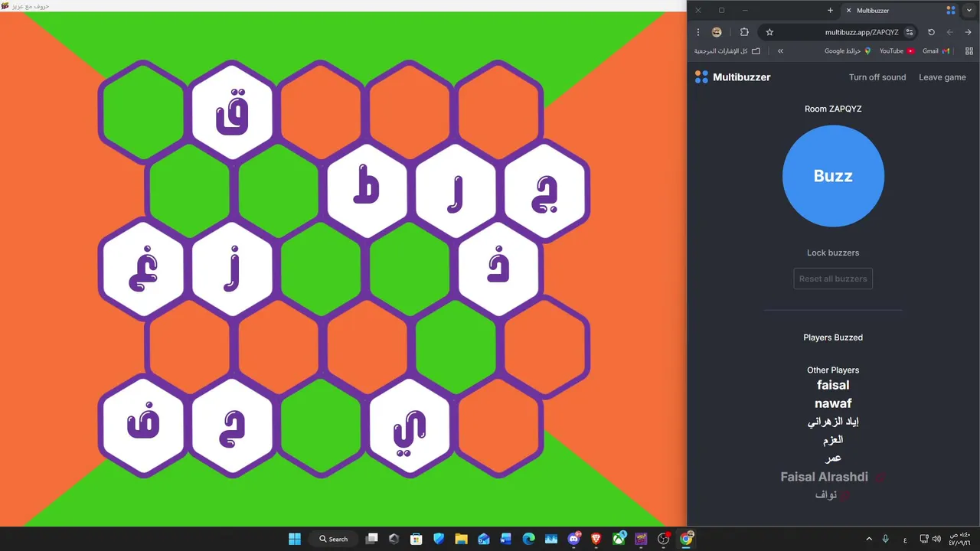Expand the system tray hidden icons chevron
The width and height of the screenshot is (980, 551).
(869, 539)
